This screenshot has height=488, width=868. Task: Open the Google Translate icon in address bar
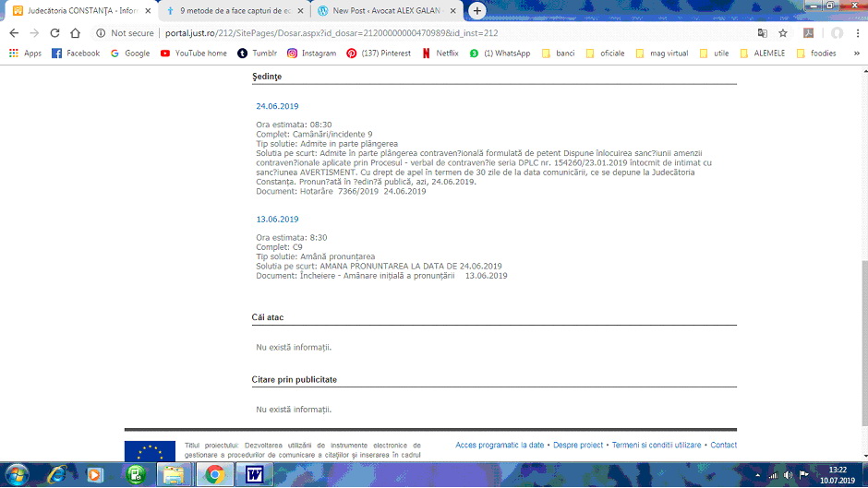click(x=762, y=33)
